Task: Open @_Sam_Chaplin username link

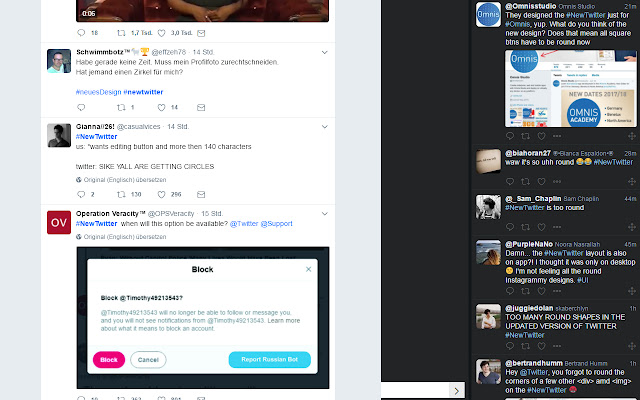Action: [x=533, y=199]
